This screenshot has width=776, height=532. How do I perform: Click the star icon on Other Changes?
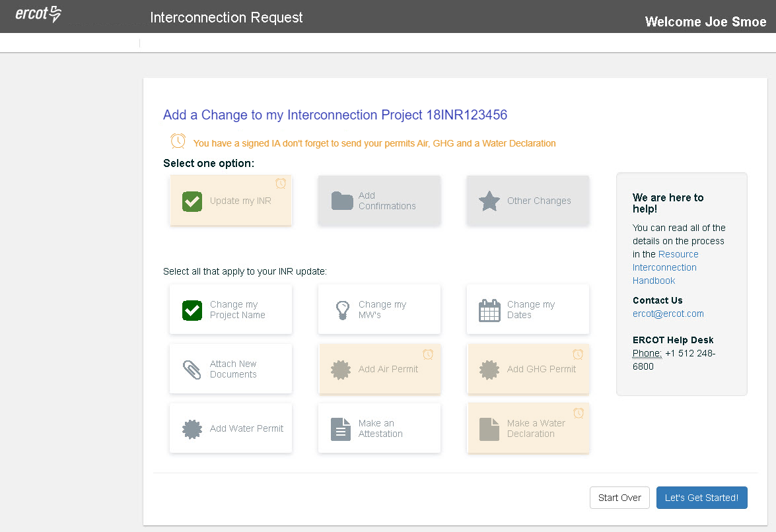489,201
